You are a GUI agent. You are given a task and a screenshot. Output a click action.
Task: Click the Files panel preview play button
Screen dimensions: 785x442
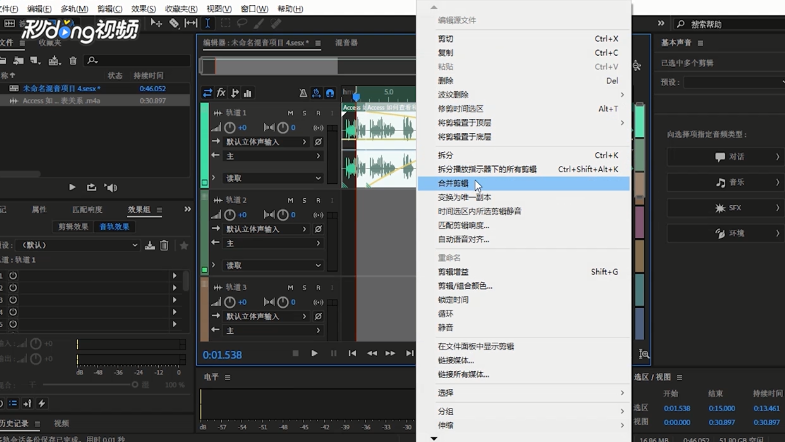[x=72, y=187]
